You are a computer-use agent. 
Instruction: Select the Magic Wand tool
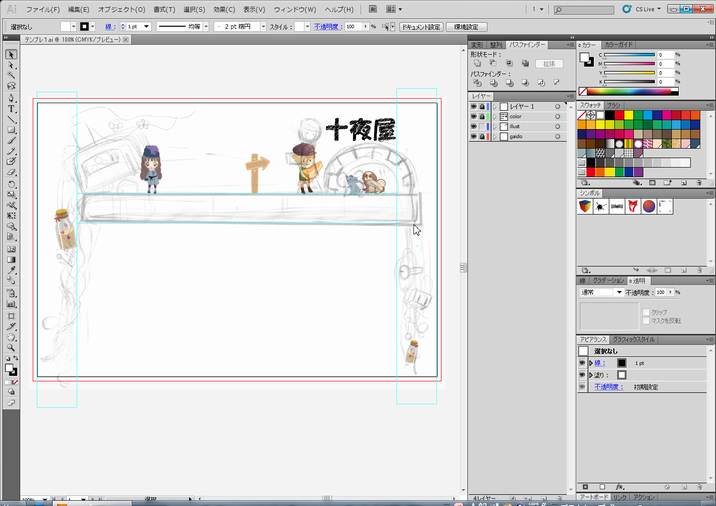point(11,76)
